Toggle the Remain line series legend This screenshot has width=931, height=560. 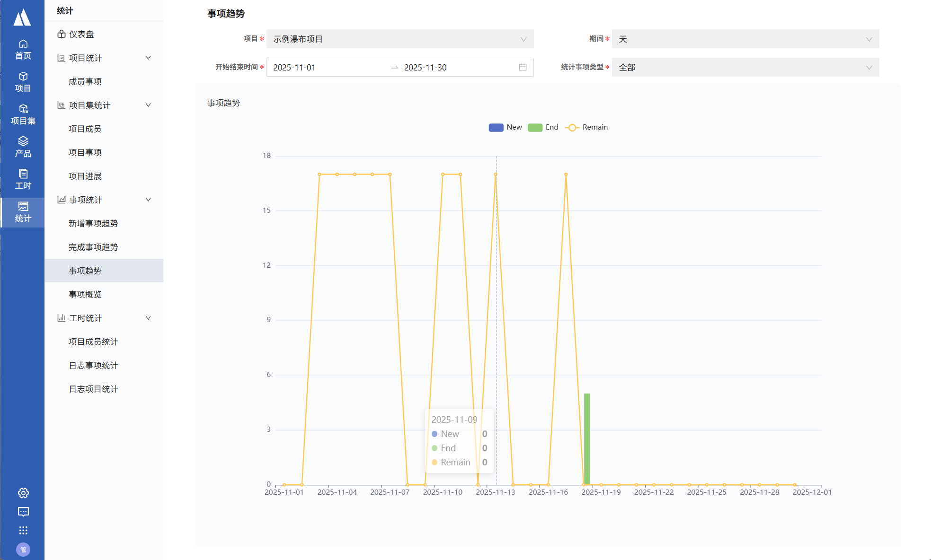pyautogui.click(x=586, y=127)
